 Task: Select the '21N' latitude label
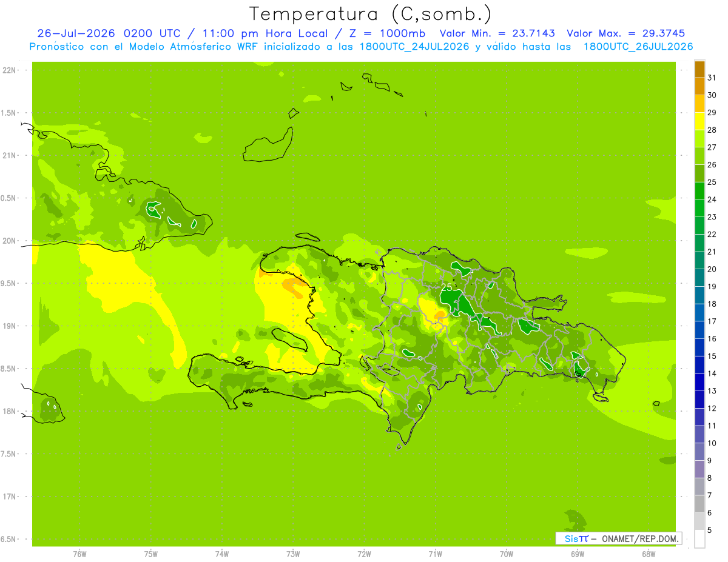pos(9,155)
